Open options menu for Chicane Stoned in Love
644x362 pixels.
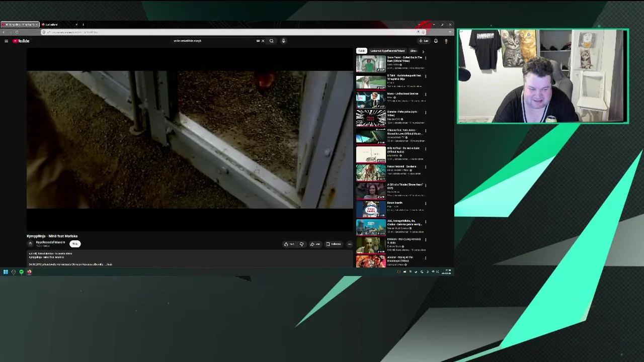tap(426, 130)
